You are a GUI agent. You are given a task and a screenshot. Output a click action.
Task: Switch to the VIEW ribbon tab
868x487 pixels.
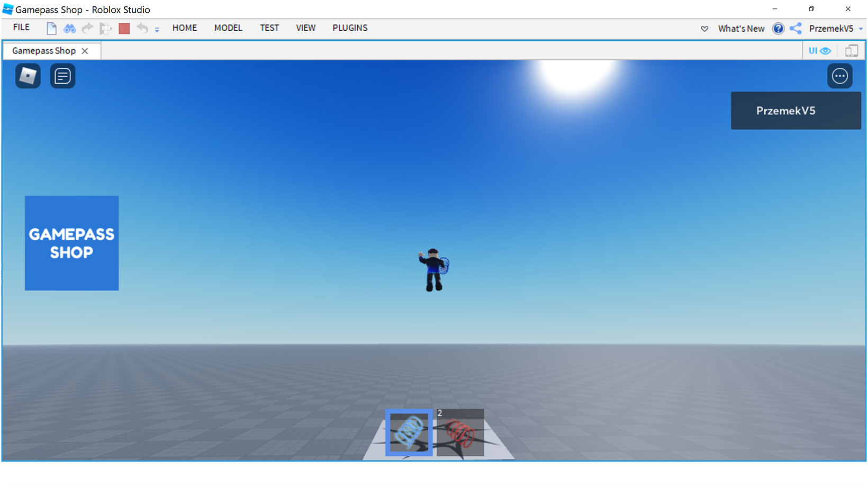tap(305, 28)
